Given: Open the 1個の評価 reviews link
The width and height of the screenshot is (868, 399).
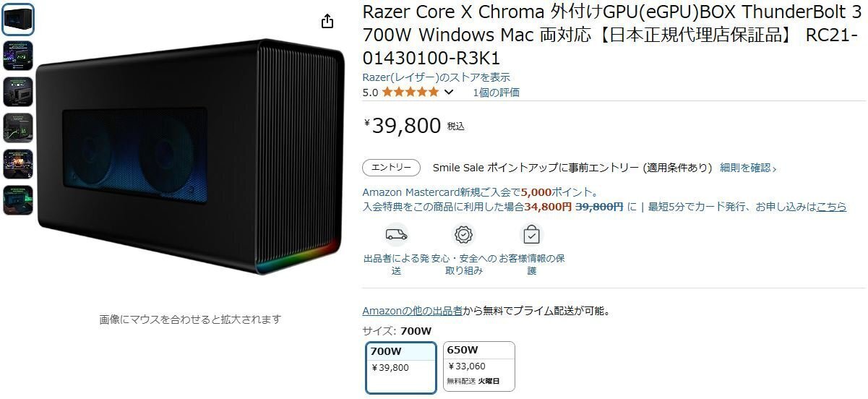Looking at the screenshot, I should (x=496, y=93).
